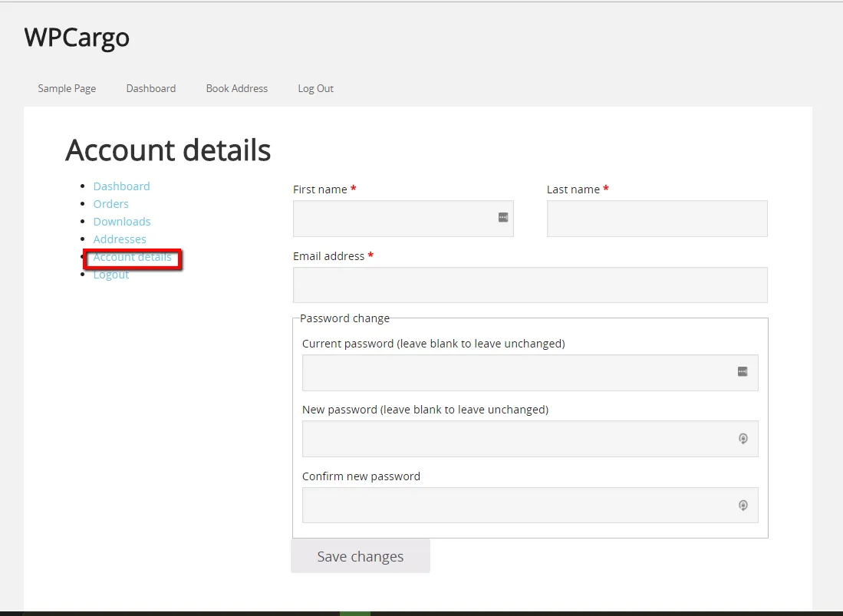Click the highlighted Account details link
Screen dimensions: 843x616
coord(132,257)
